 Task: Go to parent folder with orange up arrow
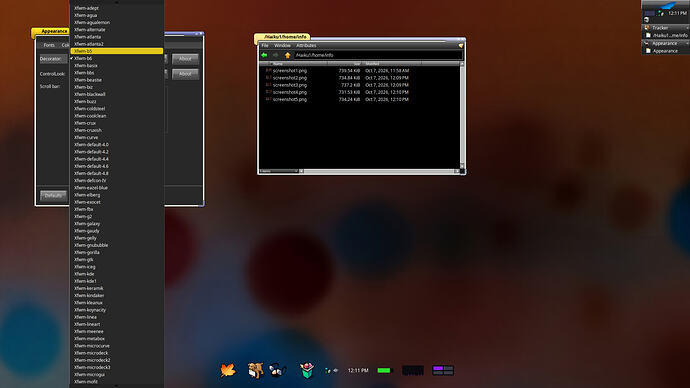[287, 55]
